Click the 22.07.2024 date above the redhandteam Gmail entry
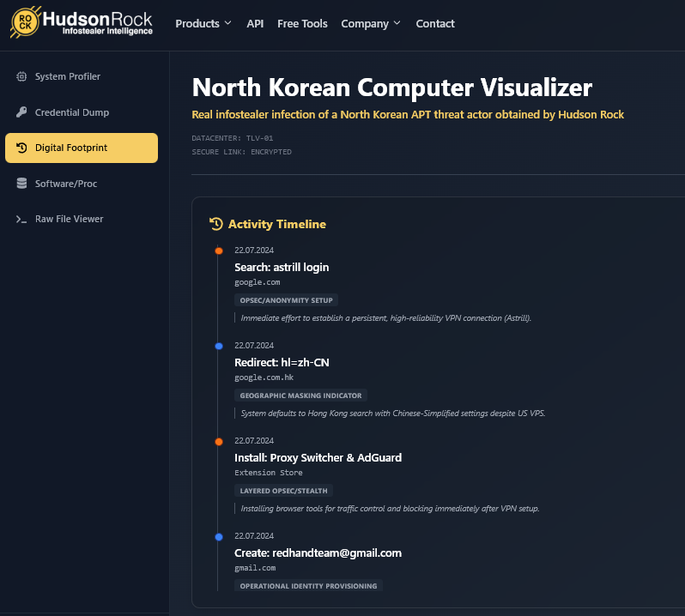Screen dimensions: 685x616 pyautogui.click(x=254, y=535)
